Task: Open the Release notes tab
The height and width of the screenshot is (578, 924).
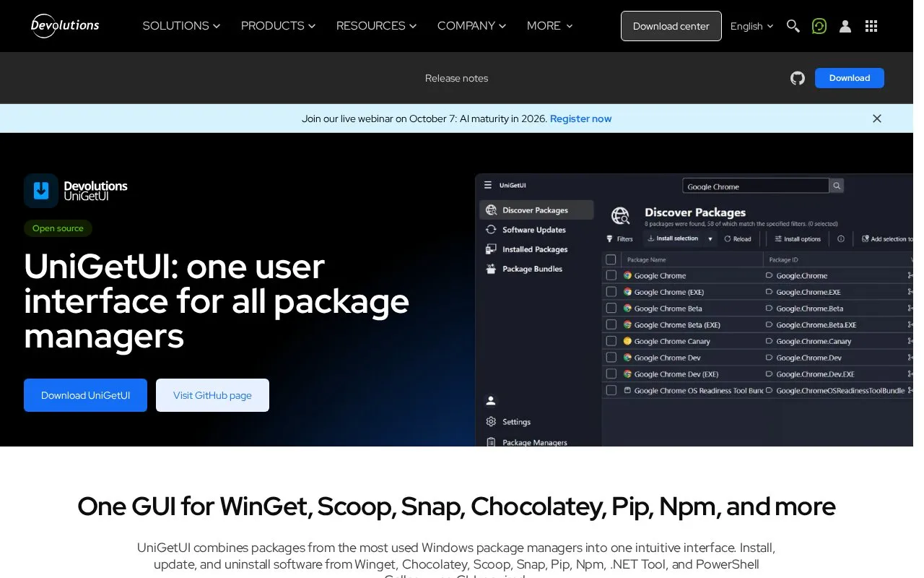Action: pyautogui.click(x=456, y=78)
